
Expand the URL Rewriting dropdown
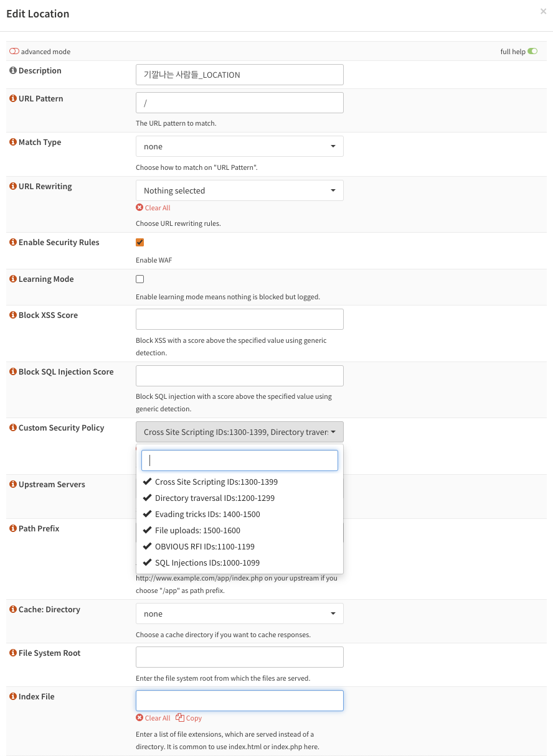[240, 190]
